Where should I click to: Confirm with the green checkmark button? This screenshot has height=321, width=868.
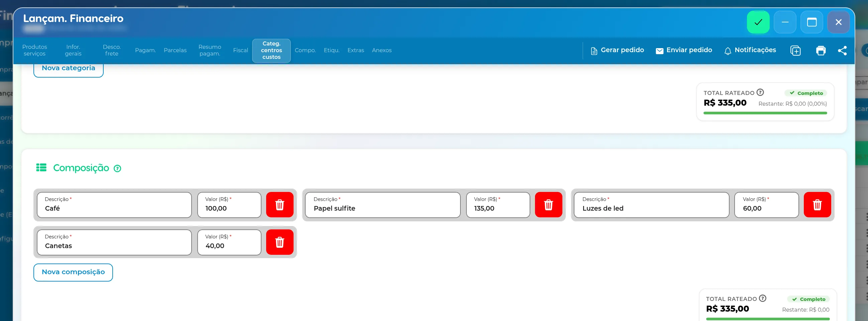pyautogui.click(x=758, y=22)
